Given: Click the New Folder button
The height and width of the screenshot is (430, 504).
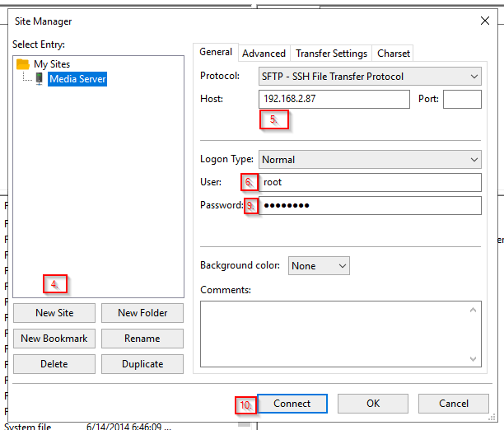Looking at the screenshot, I should pyautogui.click(x=142, y=313).
